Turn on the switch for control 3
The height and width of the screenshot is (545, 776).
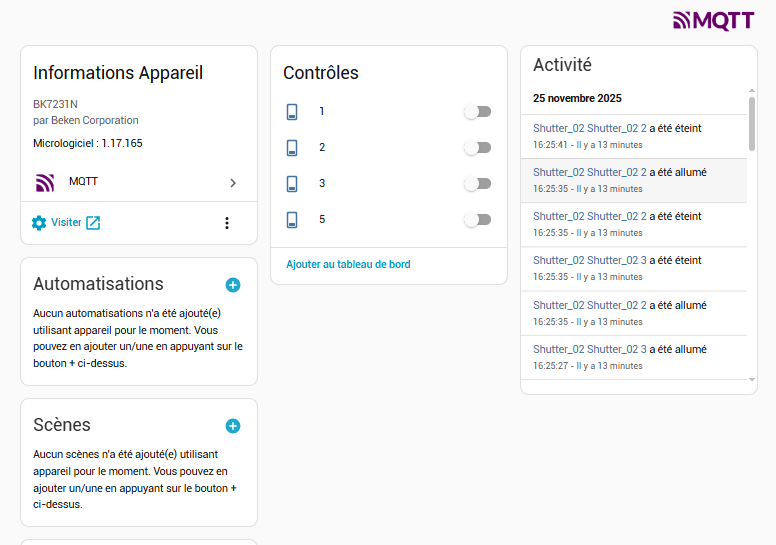pyautogui.click(x=477, y=184)
